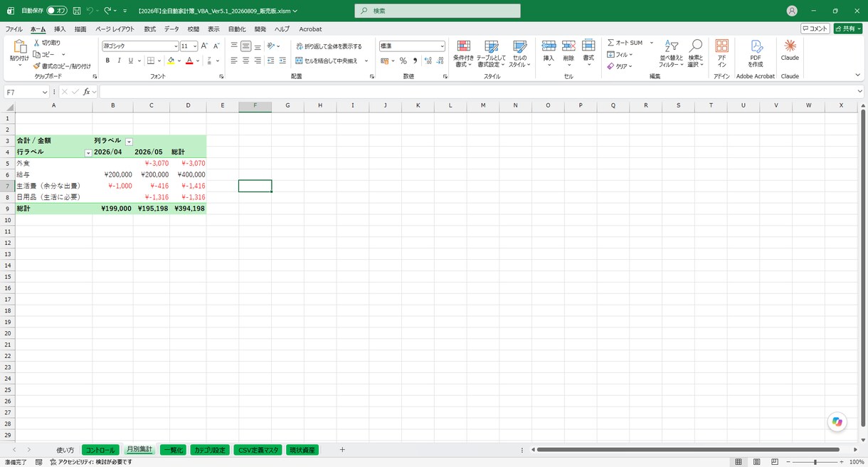The height and width of the screenshot is (467, 868).
Task: Open the Insert (挿入) ribbon tab
Action: point(60,29)
